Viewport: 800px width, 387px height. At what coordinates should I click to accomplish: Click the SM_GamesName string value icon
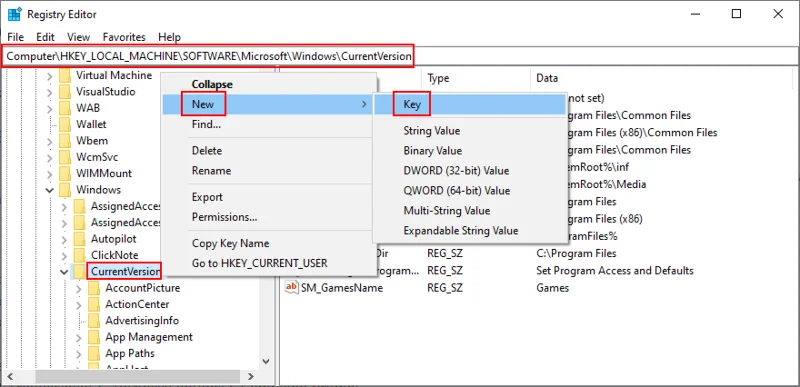(291, 288)
